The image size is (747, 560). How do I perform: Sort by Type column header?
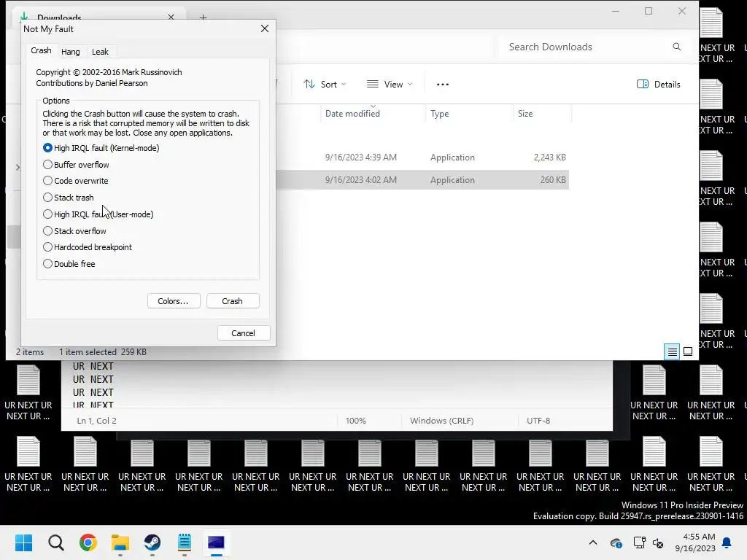click(x=440, y=113)
